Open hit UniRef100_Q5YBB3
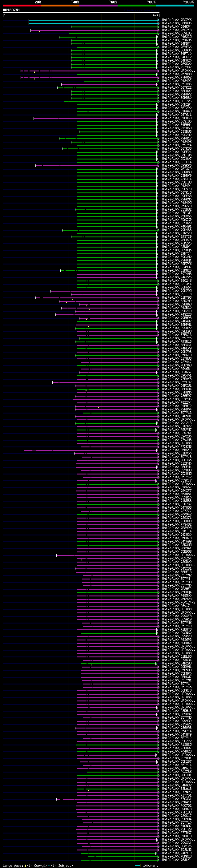Screen dimensions: 197x868 coord(177,74)
